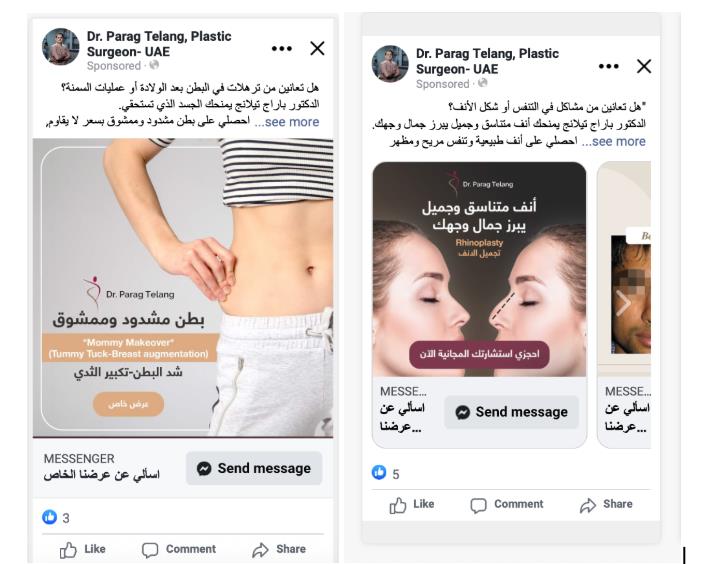Advance carousel with the right arrow chevron
This screenshot has height=564, width=704.
click(x=623, y=304)
